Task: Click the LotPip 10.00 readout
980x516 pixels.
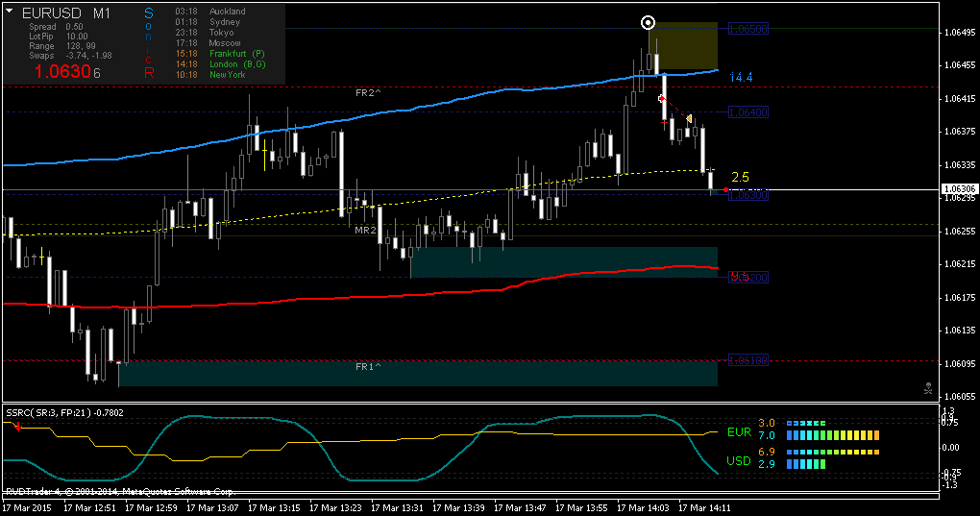Action: (59, 37)
